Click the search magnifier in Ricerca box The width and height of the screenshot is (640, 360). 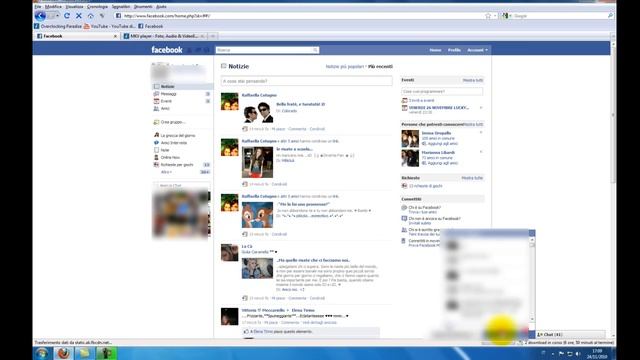tap(315, 50)
